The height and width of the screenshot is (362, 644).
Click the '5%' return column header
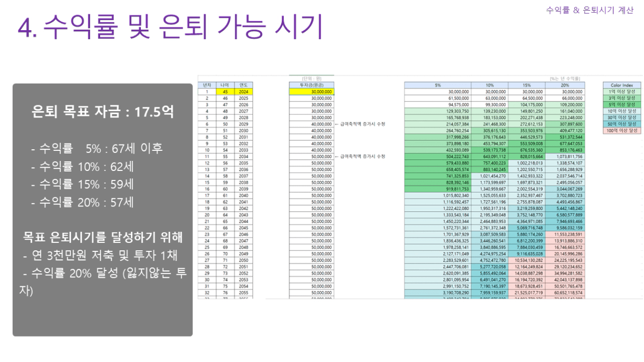(x=437, y=85)
